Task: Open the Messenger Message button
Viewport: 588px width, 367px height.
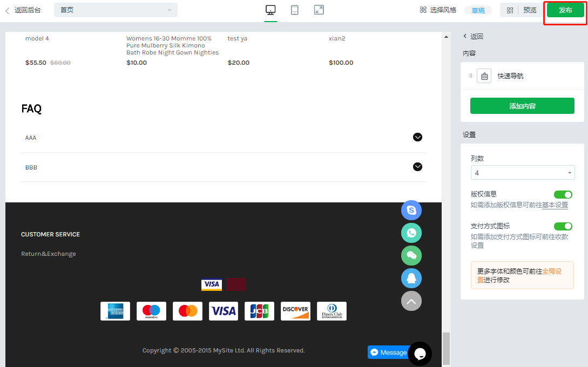Action: click(388, 352)
